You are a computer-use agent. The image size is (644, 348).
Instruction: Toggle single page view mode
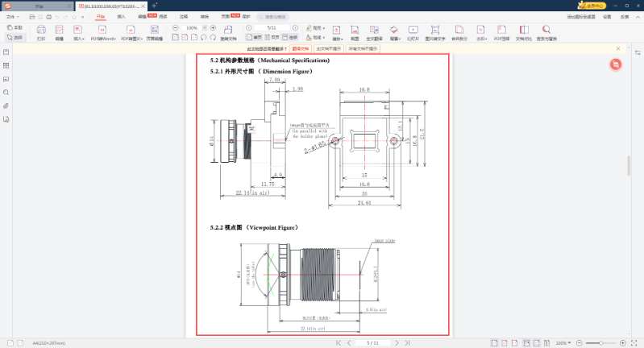pyautogui.click(x=256, y=37)
